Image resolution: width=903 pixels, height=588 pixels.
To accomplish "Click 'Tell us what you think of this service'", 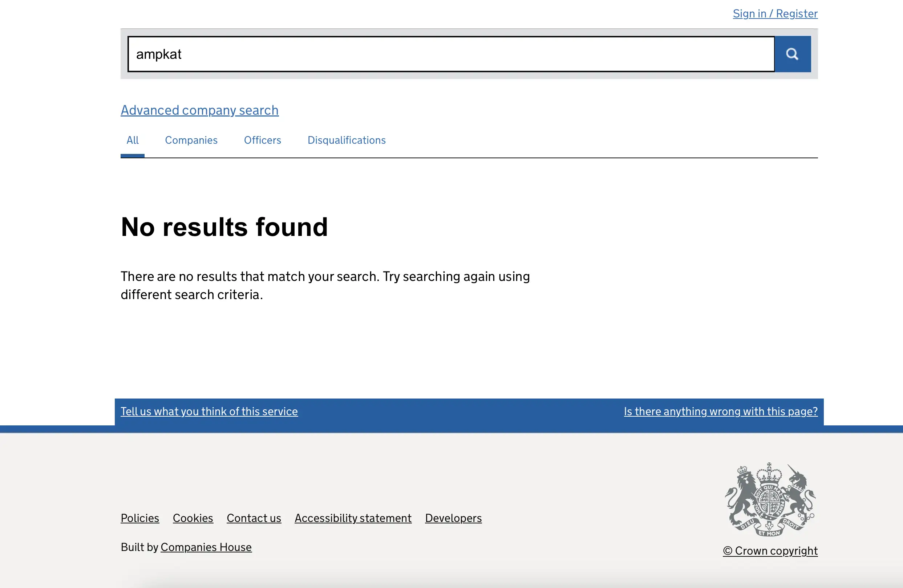I will coord(209,411).
